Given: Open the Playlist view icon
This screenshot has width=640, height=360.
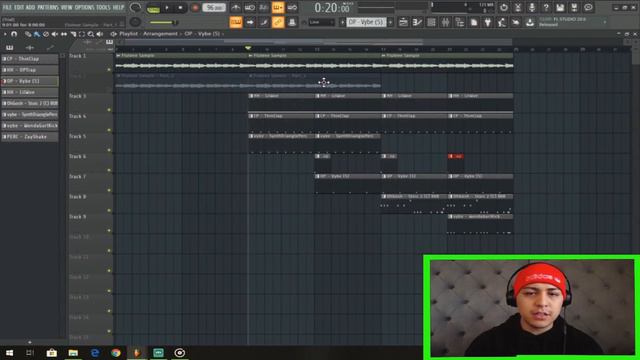Looking at the screenshot, I should (x=403, y=22).
